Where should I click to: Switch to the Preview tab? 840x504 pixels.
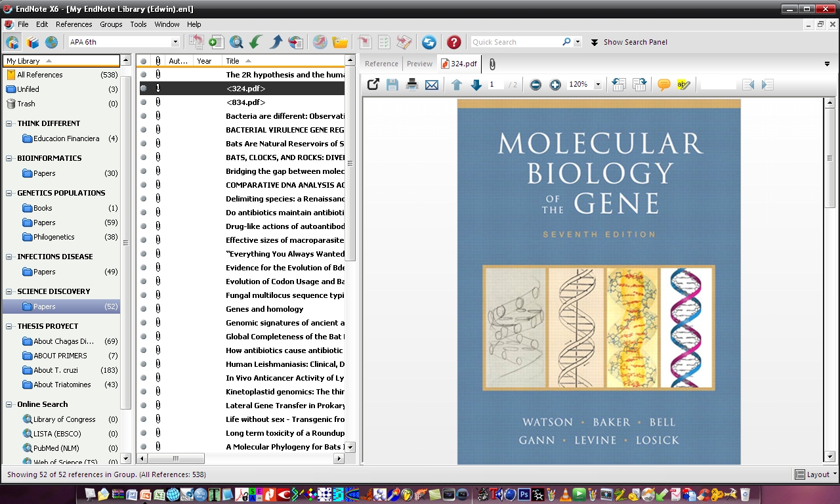[419, 64]
